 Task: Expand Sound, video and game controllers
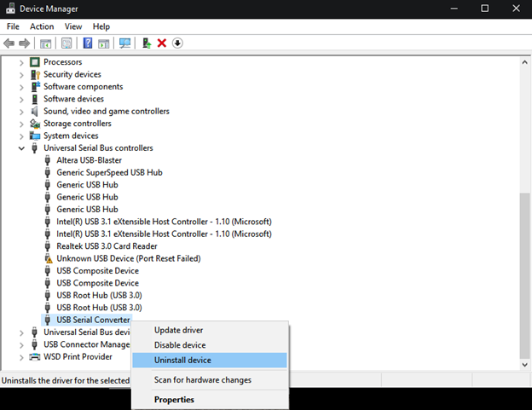pos(21,112)
